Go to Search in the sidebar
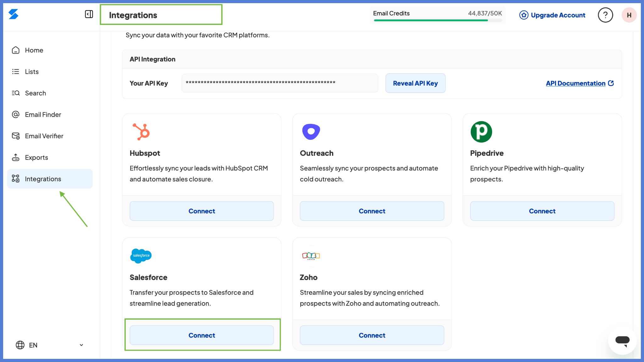The height and width of the screenshot is (362, 644). click(x=50, y=93)
